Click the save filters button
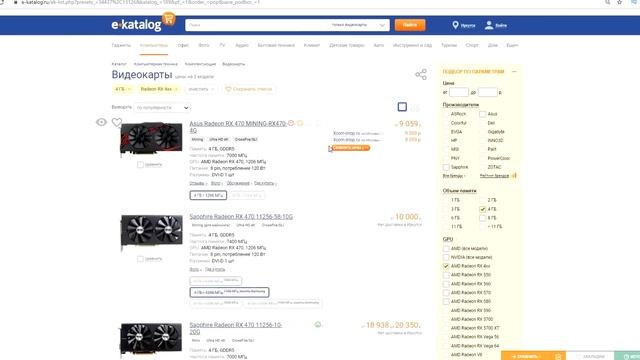 [249, 89]
